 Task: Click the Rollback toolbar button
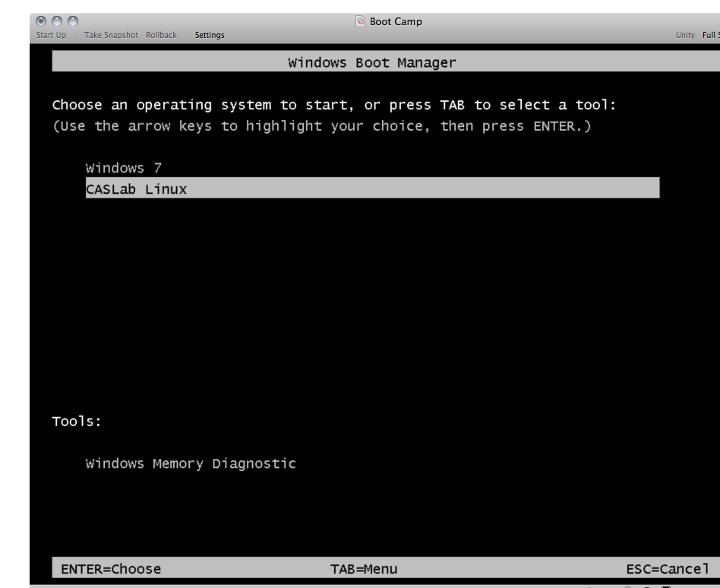point(161,36)
